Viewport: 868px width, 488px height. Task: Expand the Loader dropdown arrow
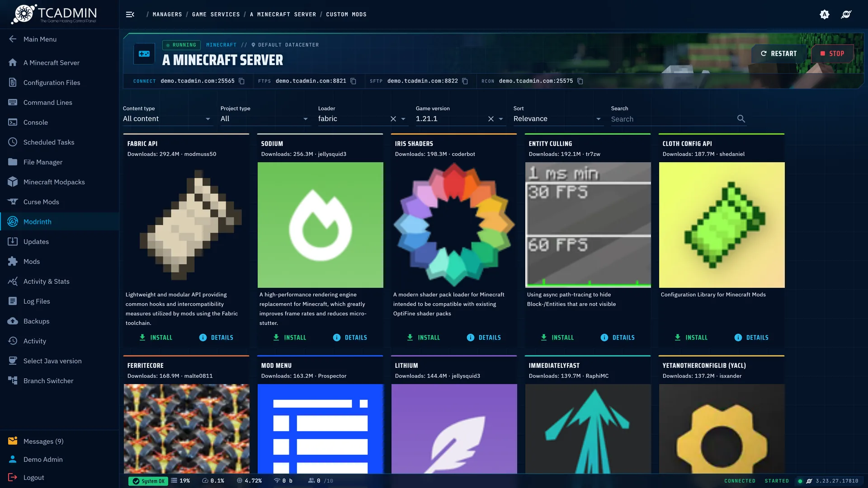coord(403,119)
